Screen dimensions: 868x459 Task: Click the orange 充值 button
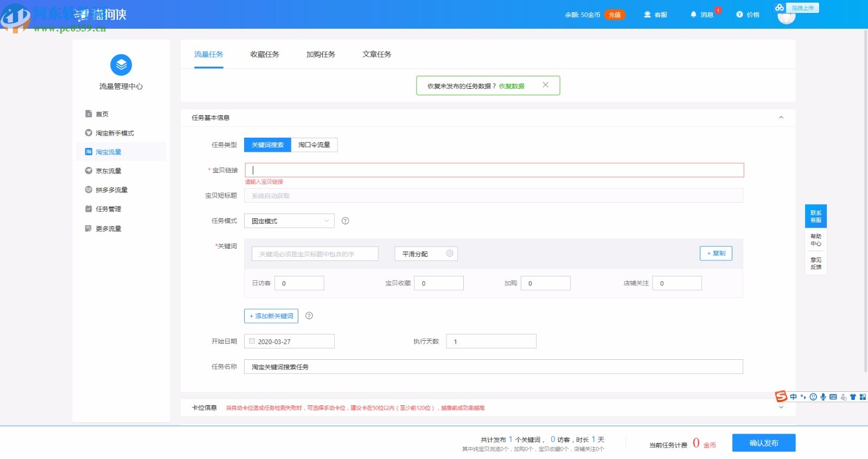coord(615,15)
